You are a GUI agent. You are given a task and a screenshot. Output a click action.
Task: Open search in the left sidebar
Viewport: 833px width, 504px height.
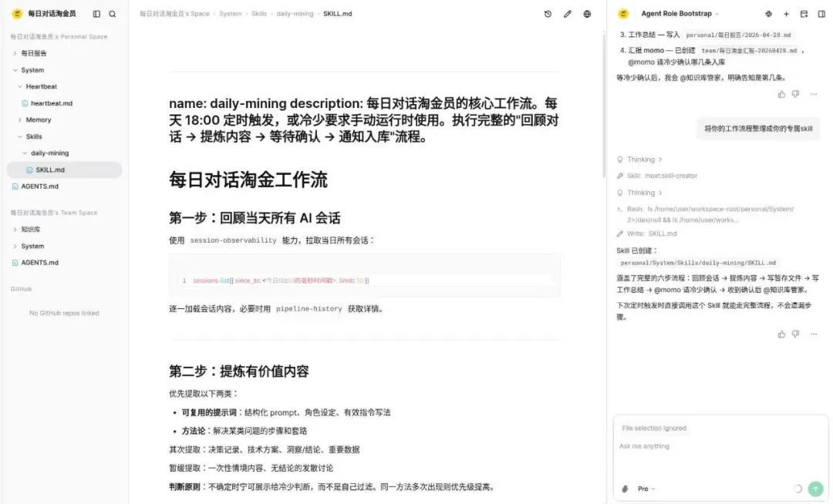(113, 13)
